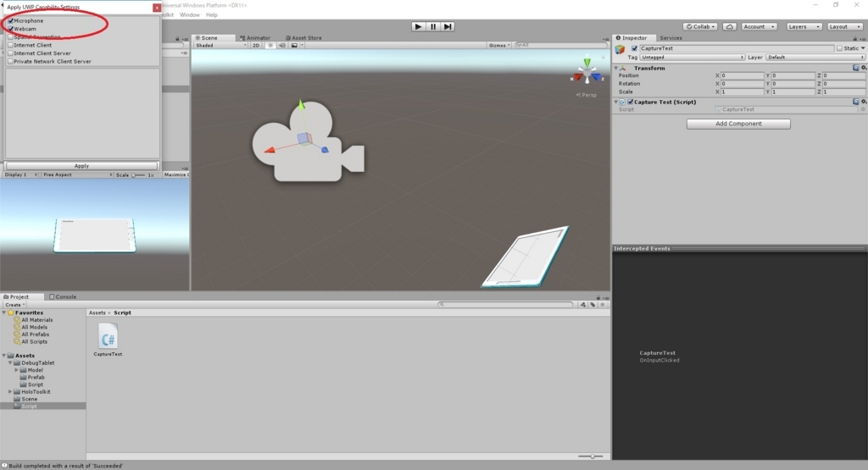Select the CaptureTest C# script asset
The height and width of the screenshot is (470, 868).
(108, 339)
